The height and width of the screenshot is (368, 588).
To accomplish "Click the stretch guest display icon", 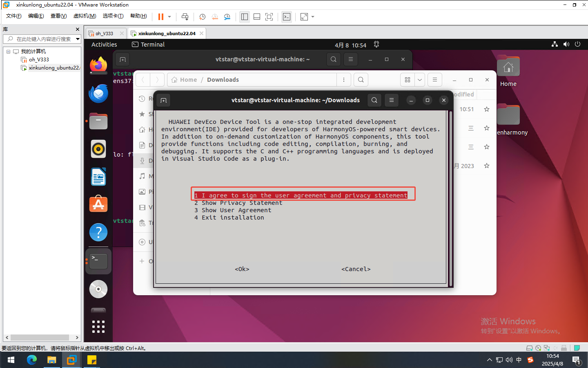I will [304, 17].
